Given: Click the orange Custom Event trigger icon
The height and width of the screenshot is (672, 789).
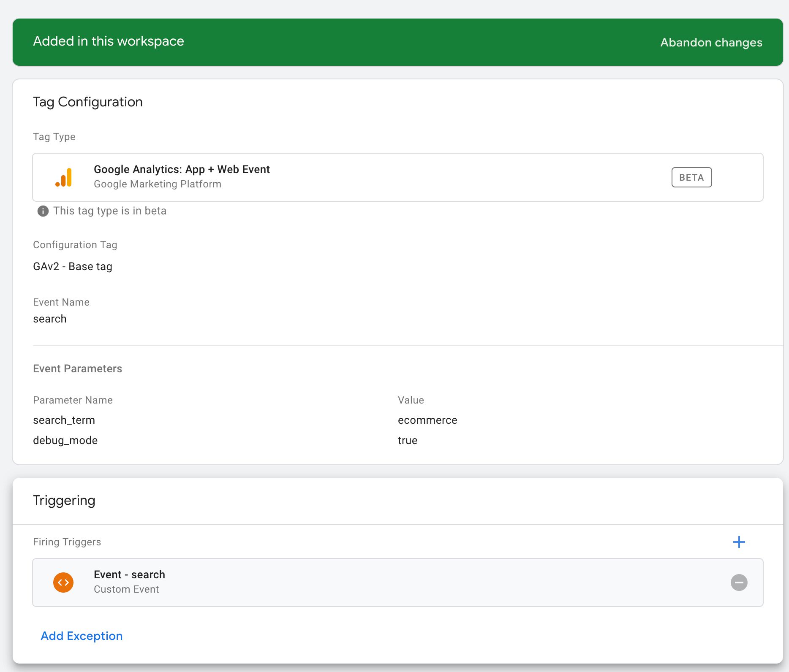Looking at the screenshot, I should (63, 583).
